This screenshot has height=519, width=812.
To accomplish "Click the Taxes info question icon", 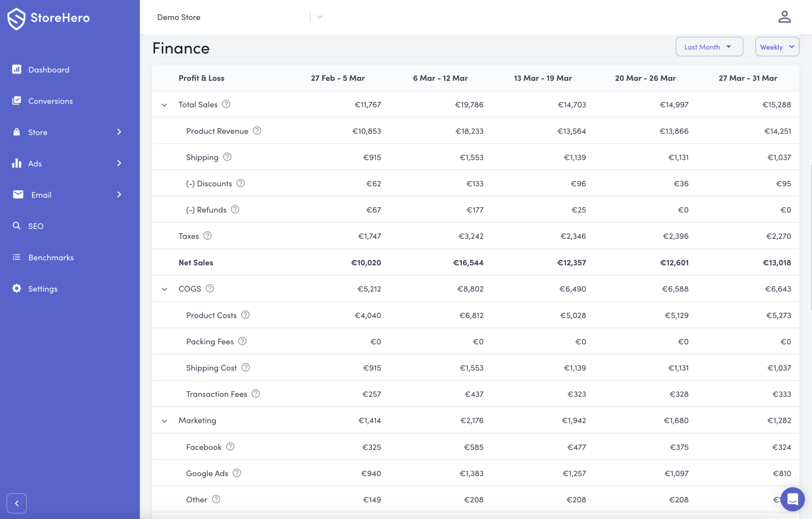I will [207, 236].
